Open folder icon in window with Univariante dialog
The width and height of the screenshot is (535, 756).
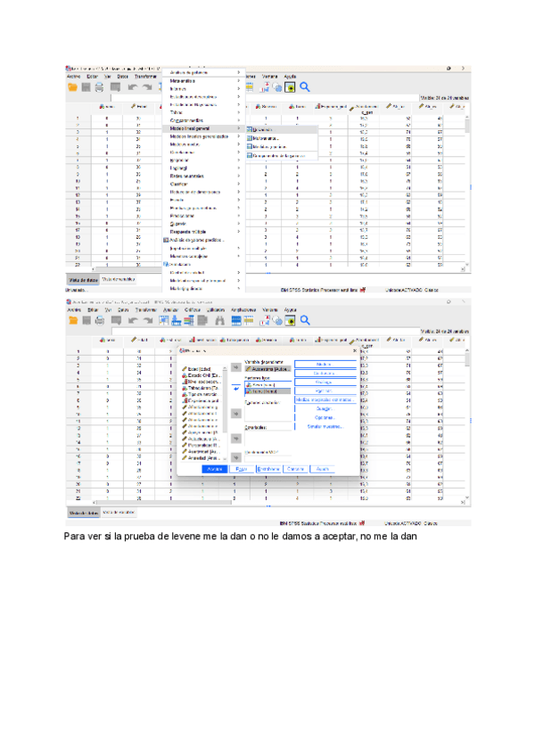73,321
